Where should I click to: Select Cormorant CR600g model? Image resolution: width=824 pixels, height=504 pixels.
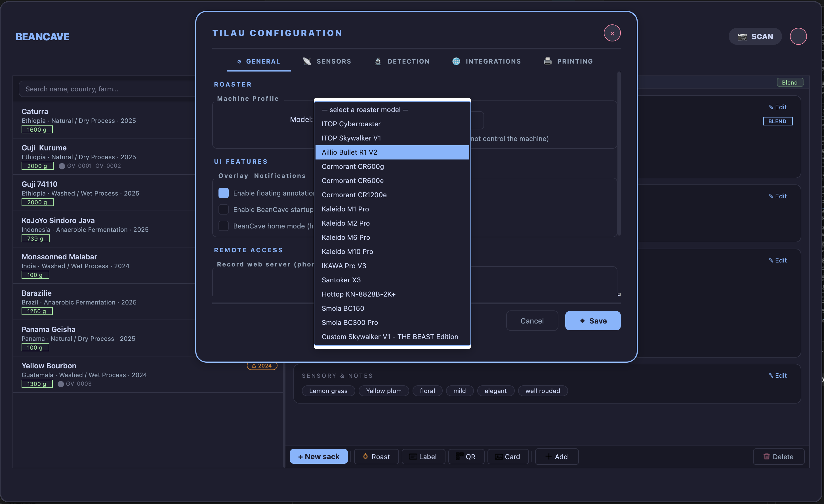pyautogui.click(x=392, y=167)
